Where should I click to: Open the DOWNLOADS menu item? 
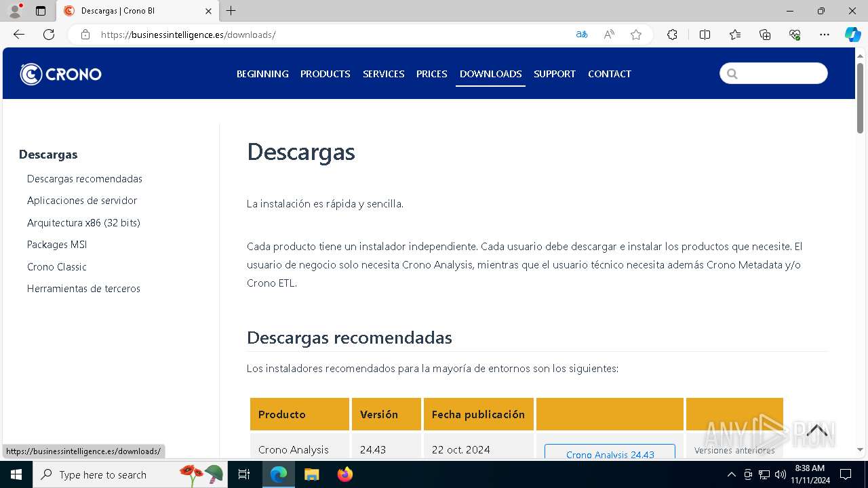point(491,74)
